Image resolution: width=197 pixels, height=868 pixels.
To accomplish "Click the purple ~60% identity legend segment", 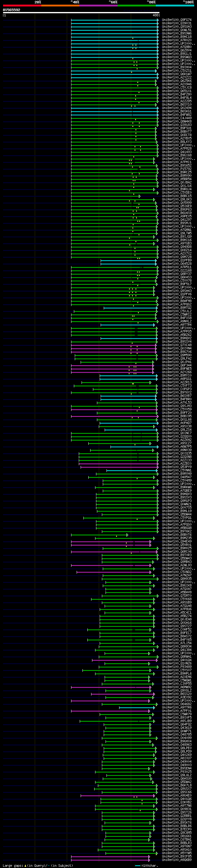I will (x=99, y=6).
